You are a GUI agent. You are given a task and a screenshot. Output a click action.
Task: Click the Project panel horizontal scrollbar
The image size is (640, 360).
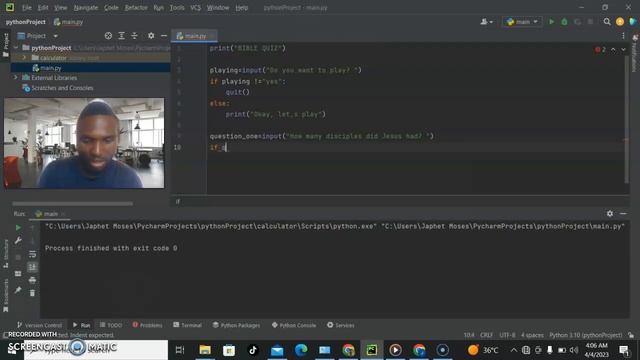72,203
